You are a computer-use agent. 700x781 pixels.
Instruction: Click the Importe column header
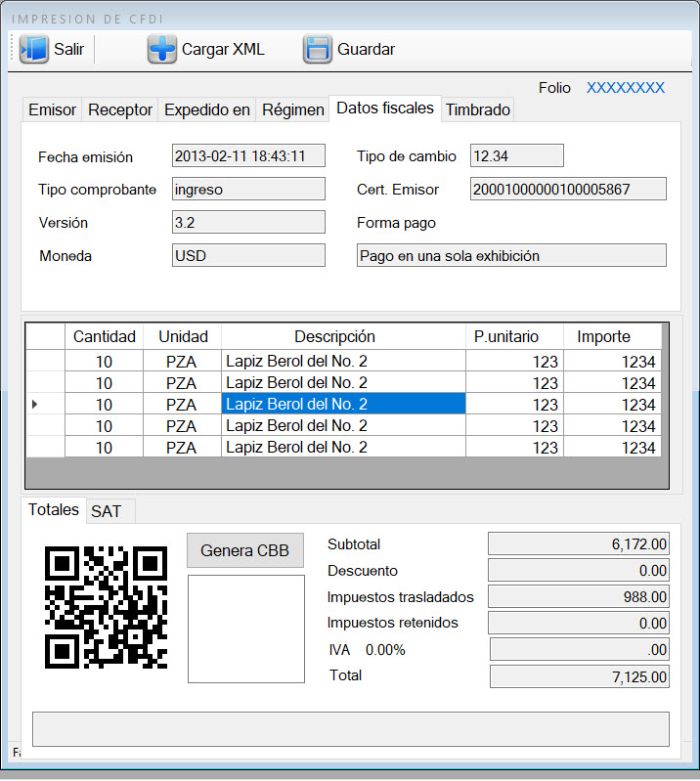[x=612, y=336]
